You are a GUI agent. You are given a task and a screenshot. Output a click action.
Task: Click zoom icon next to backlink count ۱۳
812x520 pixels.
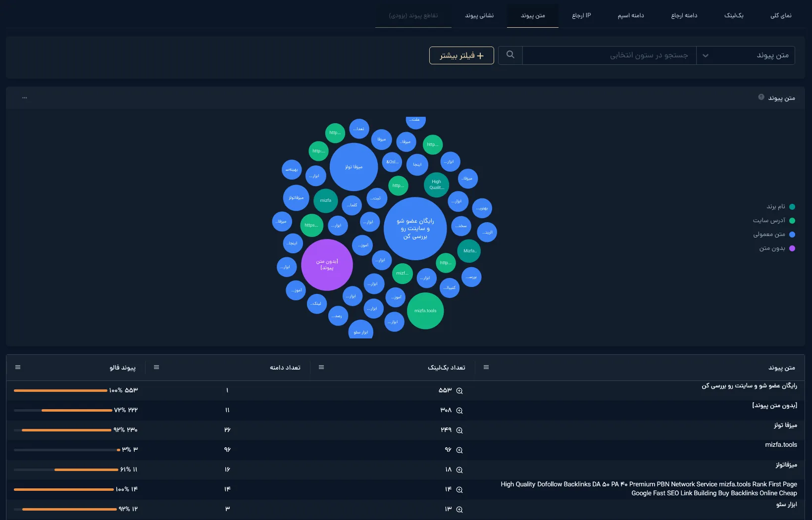pos(459,510)
